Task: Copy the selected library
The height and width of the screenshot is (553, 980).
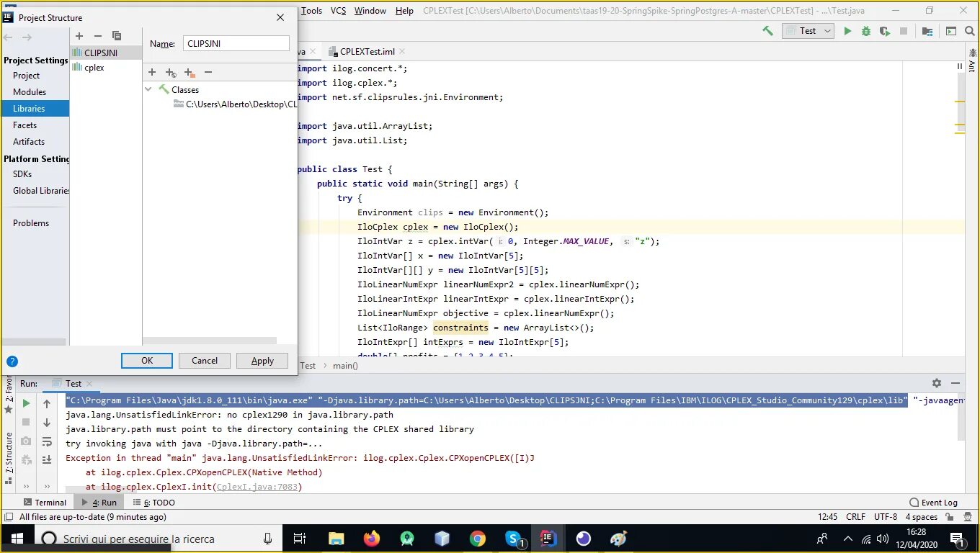Action: 117,36
